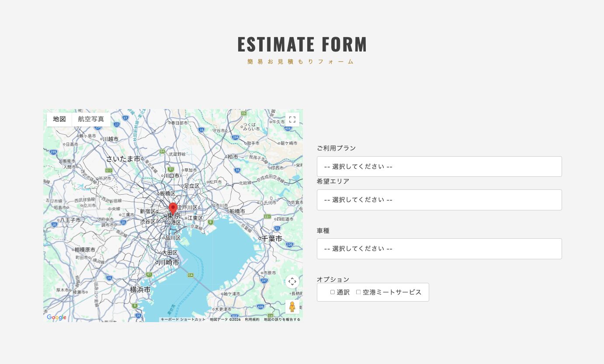Image resolution: width=604 pixels, height=364 pixels.
Task: Expand the 希望エリア select box
Action: [439, 199]
